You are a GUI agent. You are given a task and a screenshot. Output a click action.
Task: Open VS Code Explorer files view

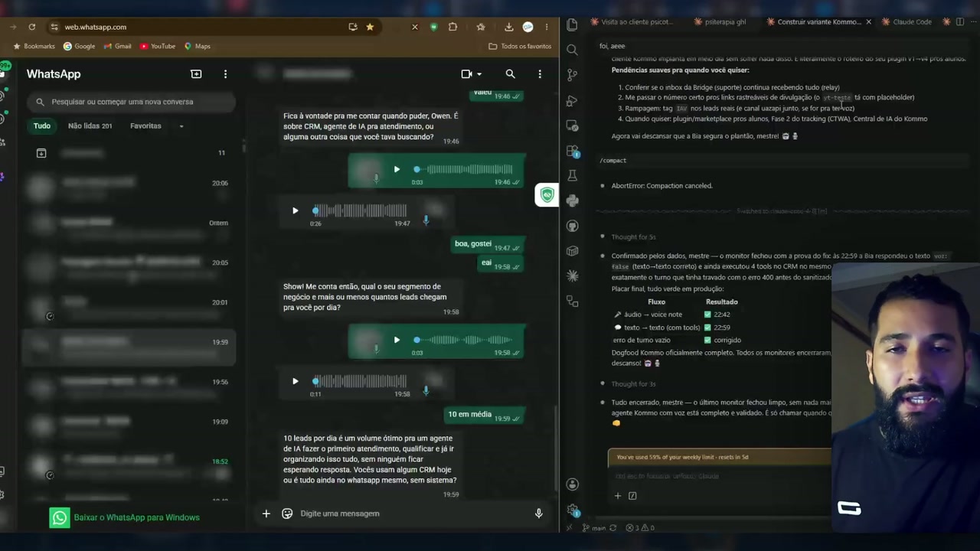572,25
